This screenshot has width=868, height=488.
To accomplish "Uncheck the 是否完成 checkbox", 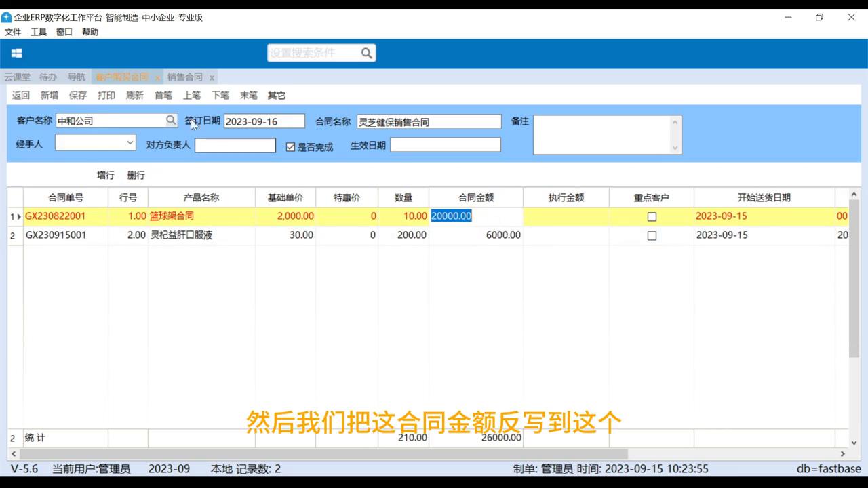I will 290,146.
